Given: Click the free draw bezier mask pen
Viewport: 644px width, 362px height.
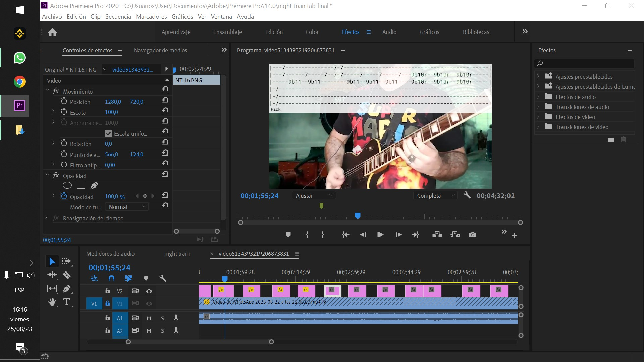Looking at the screenshot, I should (x=94, y=185).
